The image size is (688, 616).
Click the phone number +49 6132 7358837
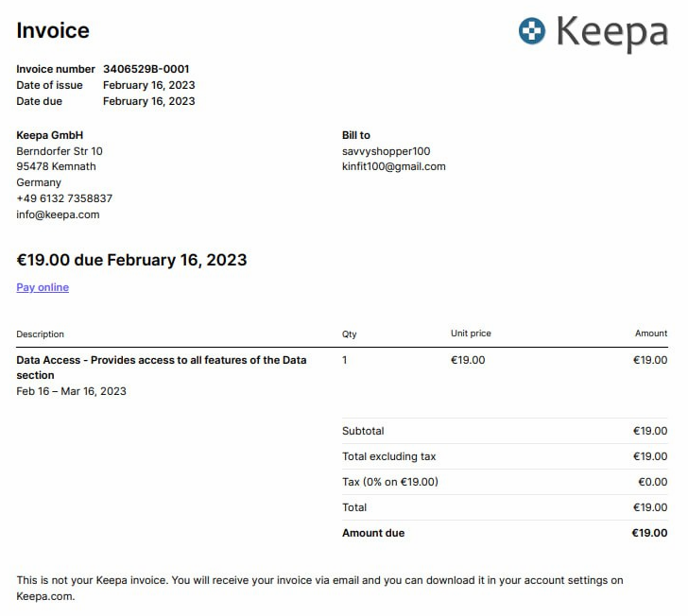64,198
